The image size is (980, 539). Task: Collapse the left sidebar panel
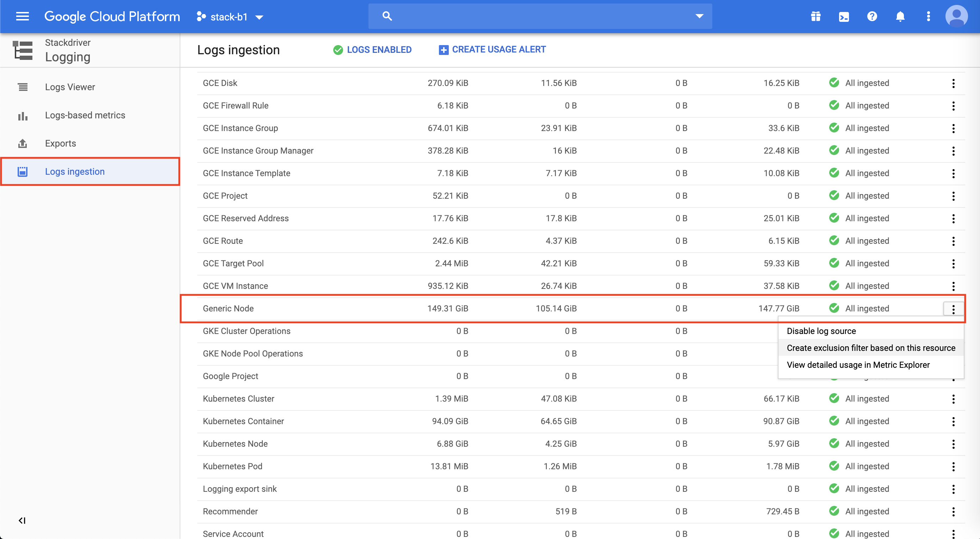point(22,520)
